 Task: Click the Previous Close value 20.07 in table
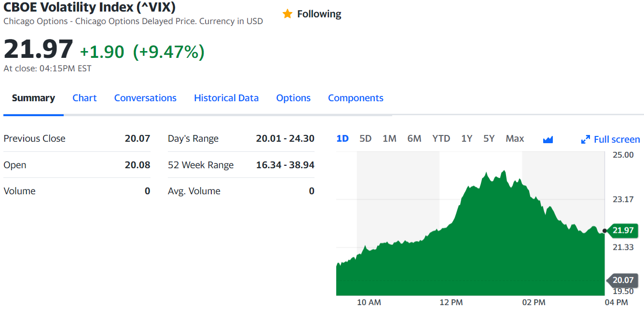point(137,138)
